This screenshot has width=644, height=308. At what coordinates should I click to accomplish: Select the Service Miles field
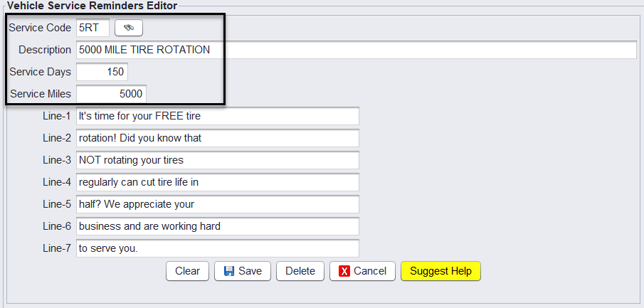click(x=111, y=94)
